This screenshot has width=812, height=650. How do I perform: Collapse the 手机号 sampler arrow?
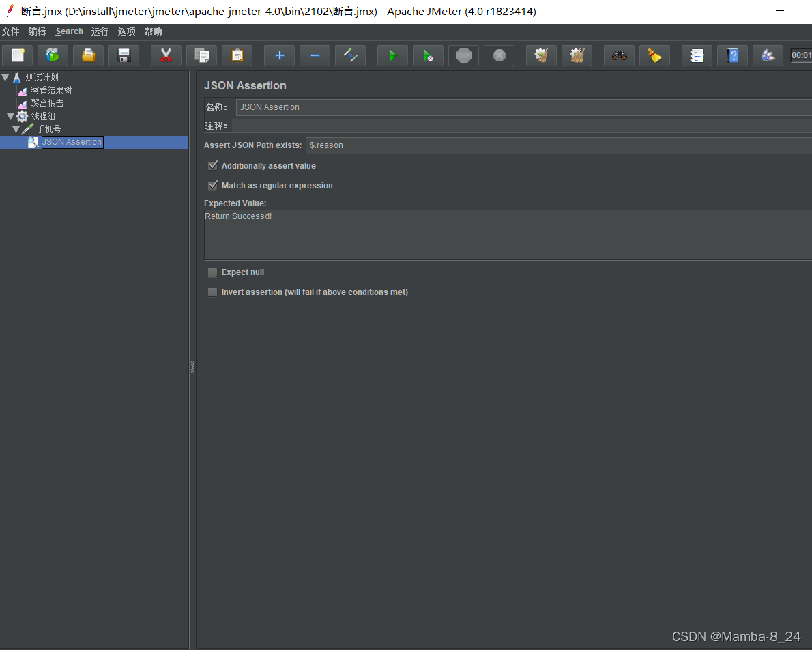(16, 130)
